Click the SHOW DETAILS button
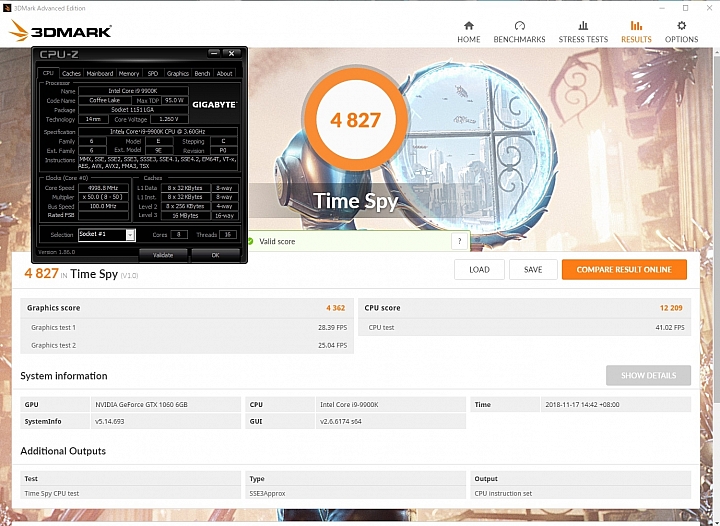This screenshot has width=720, height=526. (648, 375)
